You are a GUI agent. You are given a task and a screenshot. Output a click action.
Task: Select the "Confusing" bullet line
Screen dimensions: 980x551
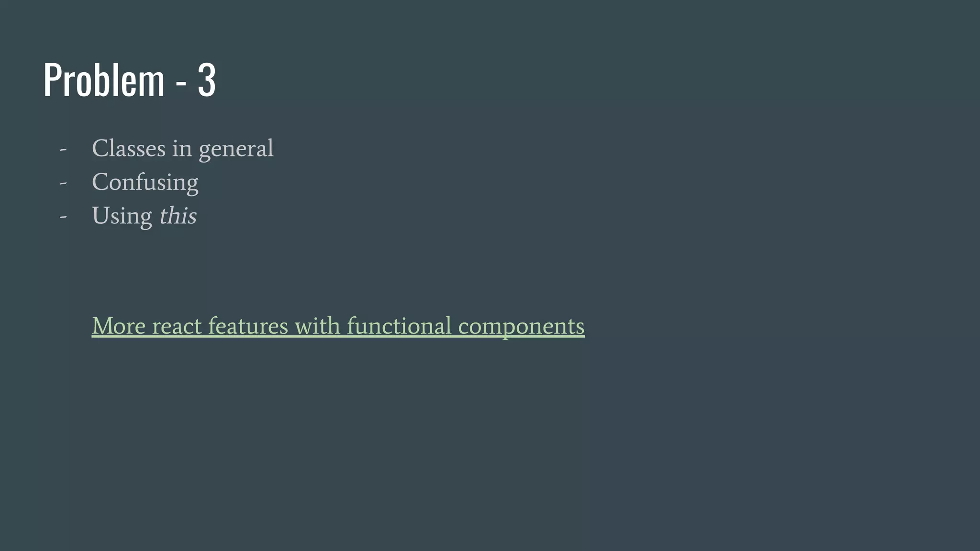click(145, 182)
